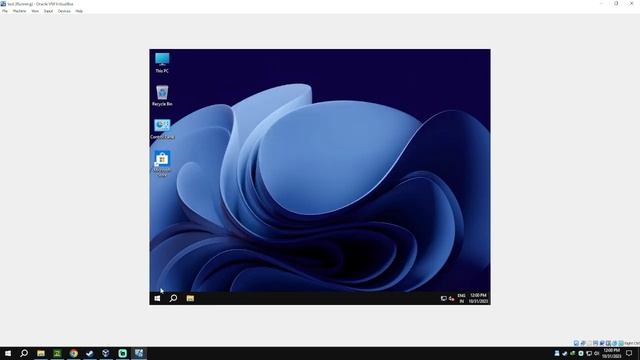This screenshot has width=640, height=360.
Task: Open the Devices menu in VirtualBox
Action: tap(64, 11)
